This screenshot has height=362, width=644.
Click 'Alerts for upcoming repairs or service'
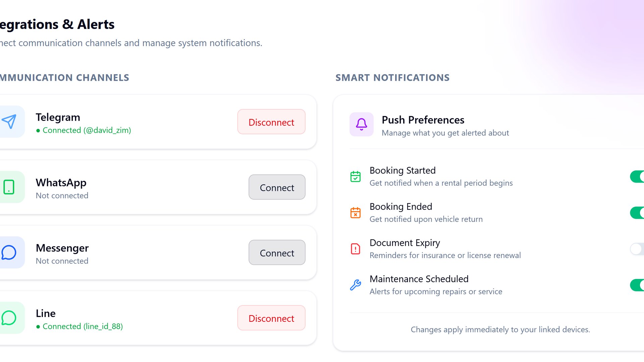point(436,292)
